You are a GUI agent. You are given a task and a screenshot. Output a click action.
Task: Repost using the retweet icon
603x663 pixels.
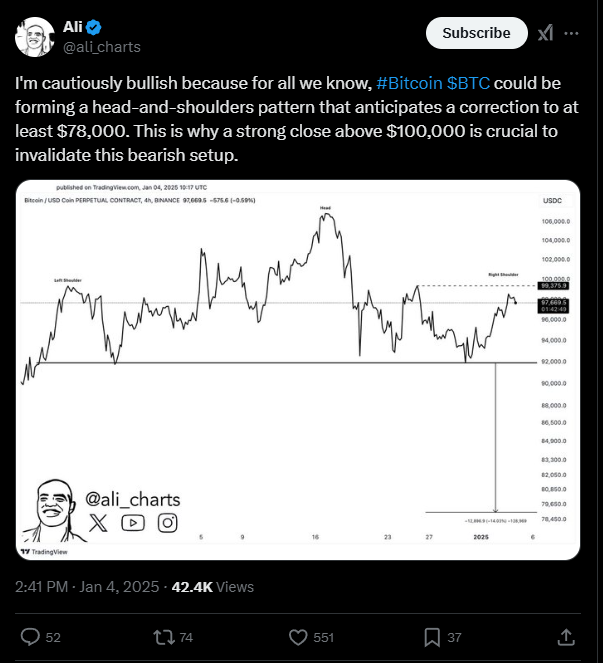point(164,637)
